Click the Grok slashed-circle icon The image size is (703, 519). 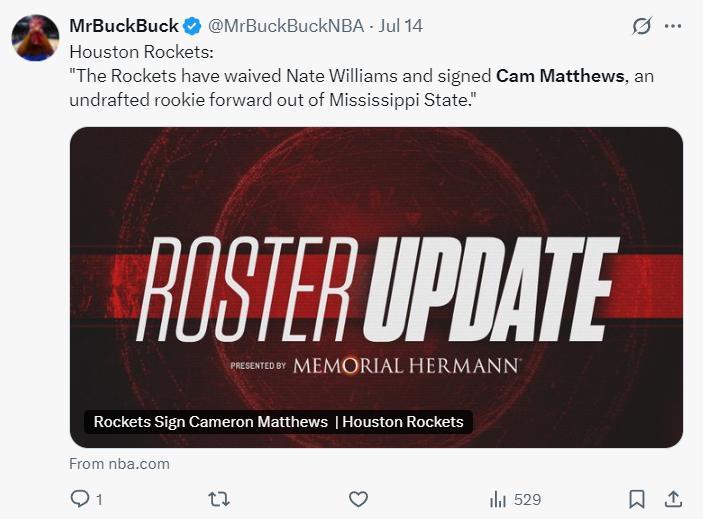642,27
